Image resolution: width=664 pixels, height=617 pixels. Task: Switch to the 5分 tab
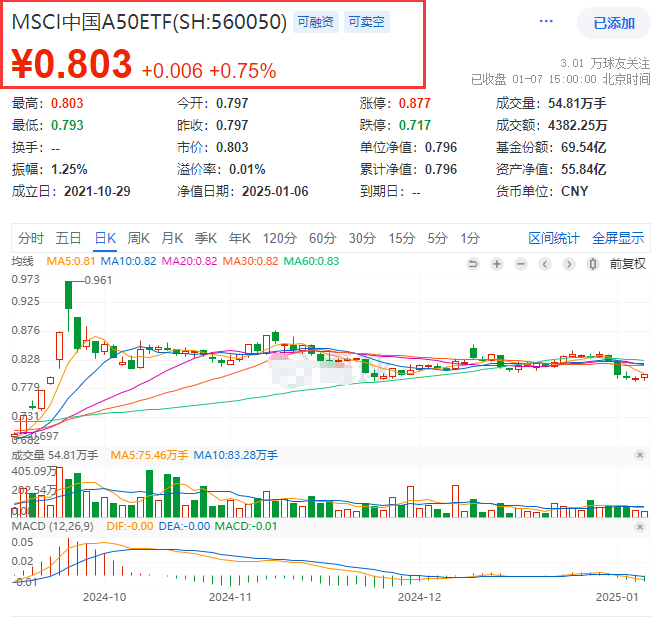point(437,238)
